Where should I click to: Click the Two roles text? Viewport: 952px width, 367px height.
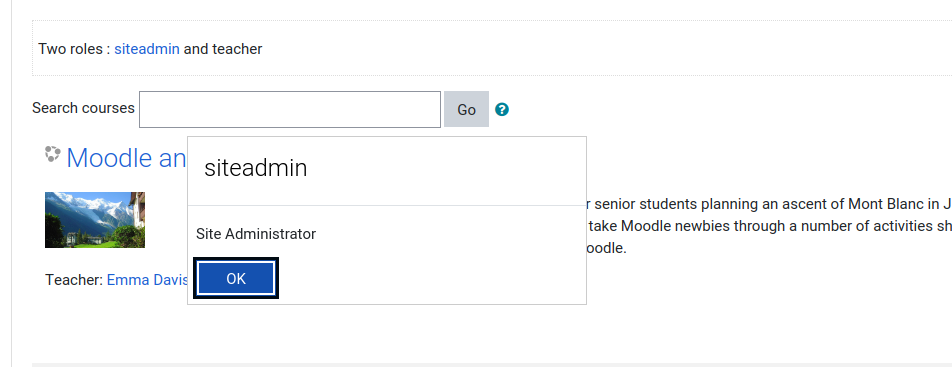[75, 49]
